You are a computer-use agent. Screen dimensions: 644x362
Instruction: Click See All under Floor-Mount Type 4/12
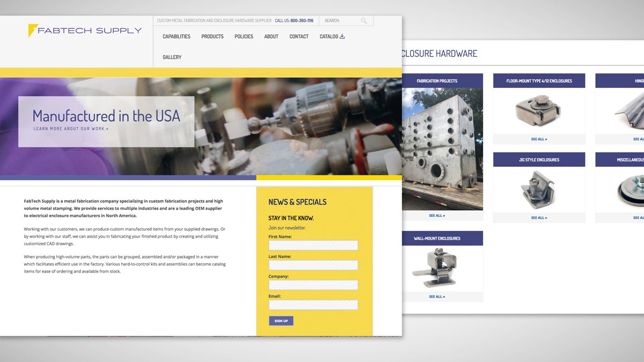tap(539, 139)
